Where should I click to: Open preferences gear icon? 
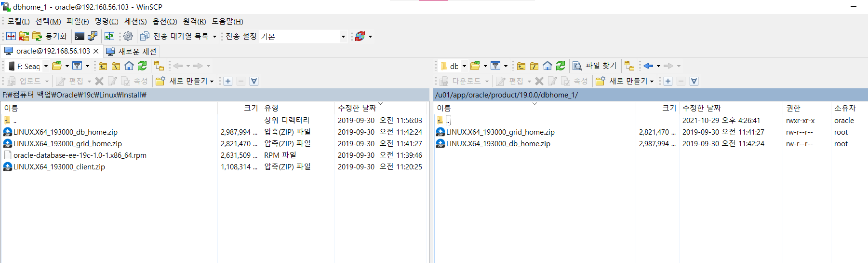pos(128,36)
